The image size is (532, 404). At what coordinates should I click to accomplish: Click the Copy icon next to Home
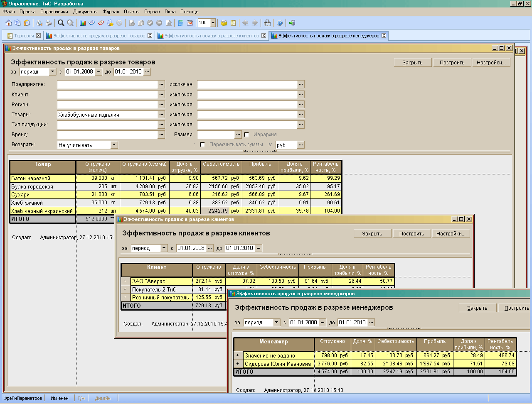[x=18, y=23]
